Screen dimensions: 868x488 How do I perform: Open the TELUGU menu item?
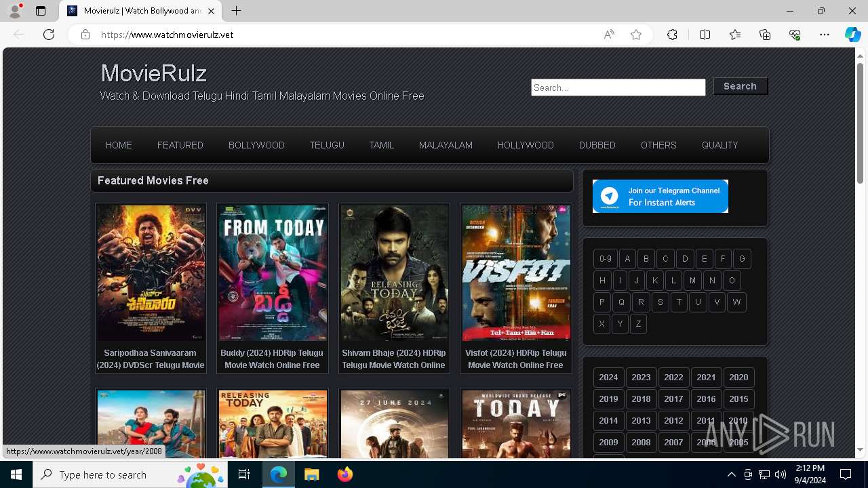(327, 145)
